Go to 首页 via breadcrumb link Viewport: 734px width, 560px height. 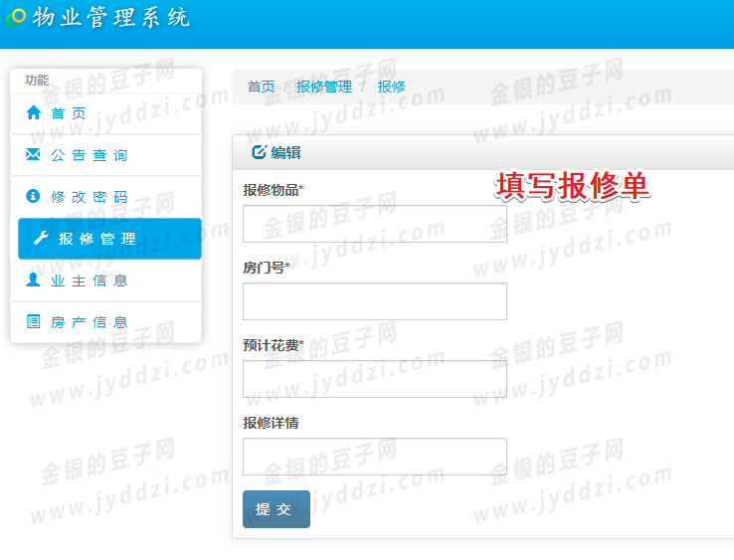tap(262, 87)
